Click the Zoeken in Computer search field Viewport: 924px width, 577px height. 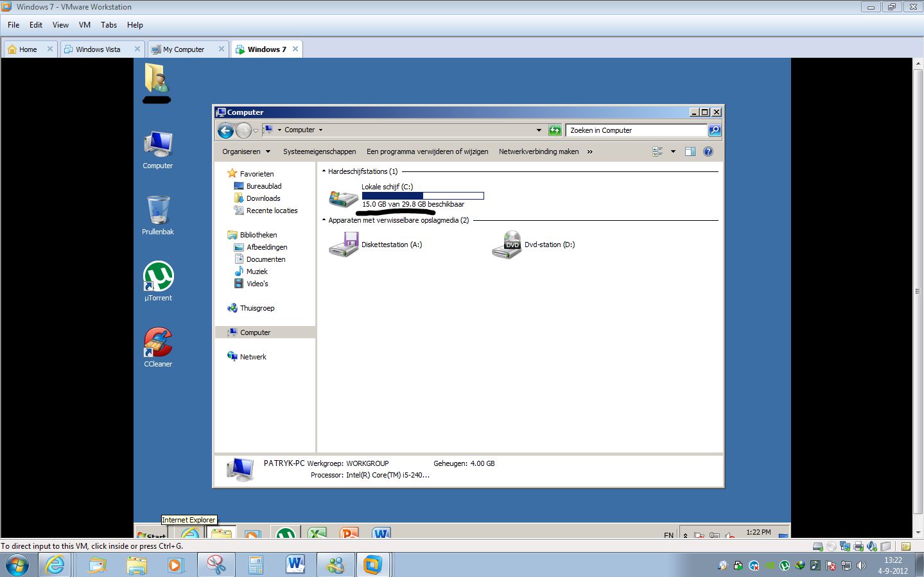pyautogui.click(x=636, y=130)
